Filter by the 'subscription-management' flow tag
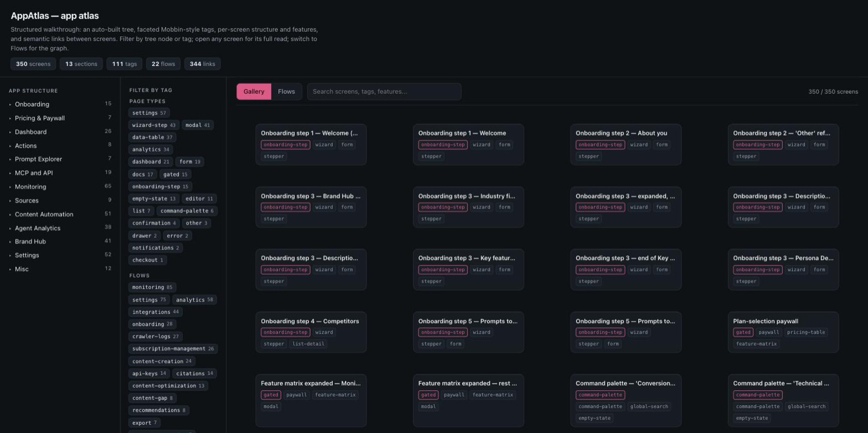 pos(173,348)
